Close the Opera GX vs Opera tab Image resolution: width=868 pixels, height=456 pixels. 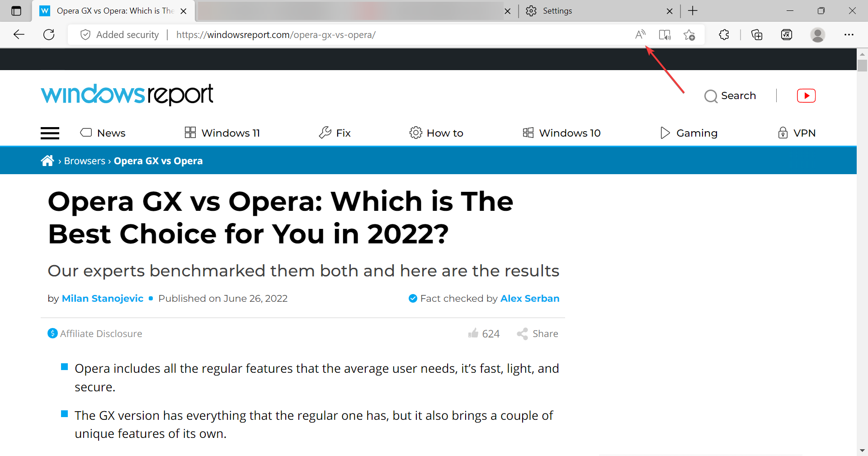184,11
